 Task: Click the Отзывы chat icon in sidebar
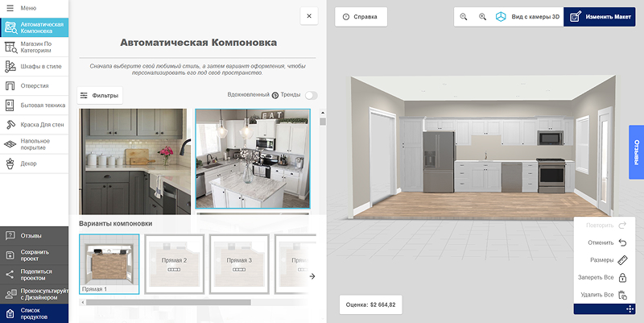tap(10, 236)
